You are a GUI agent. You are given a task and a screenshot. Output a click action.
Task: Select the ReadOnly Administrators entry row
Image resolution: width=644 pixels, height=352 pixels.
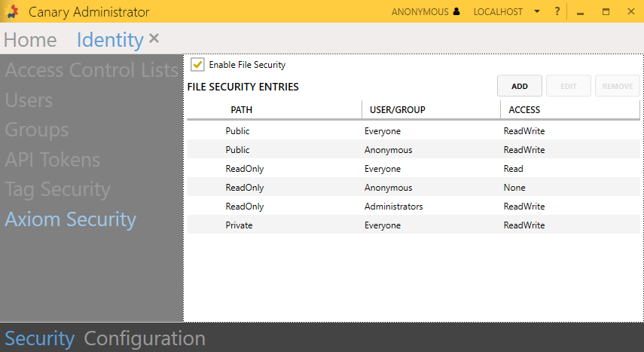(413, 207)
